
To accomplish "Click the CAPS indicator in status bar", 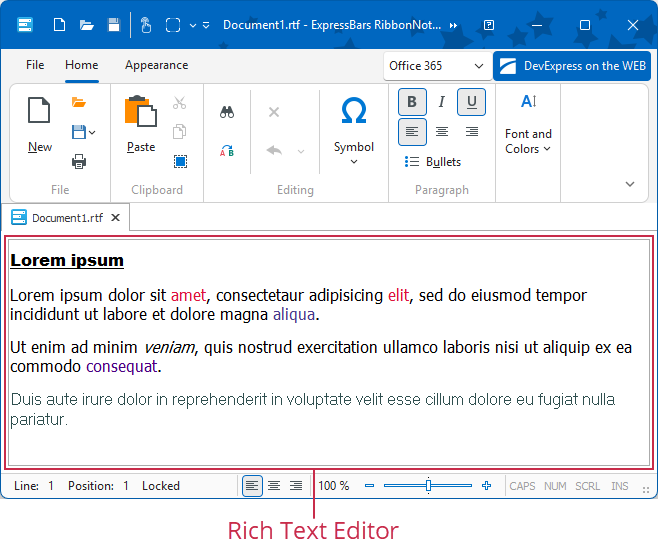I will tap(522, 486).
